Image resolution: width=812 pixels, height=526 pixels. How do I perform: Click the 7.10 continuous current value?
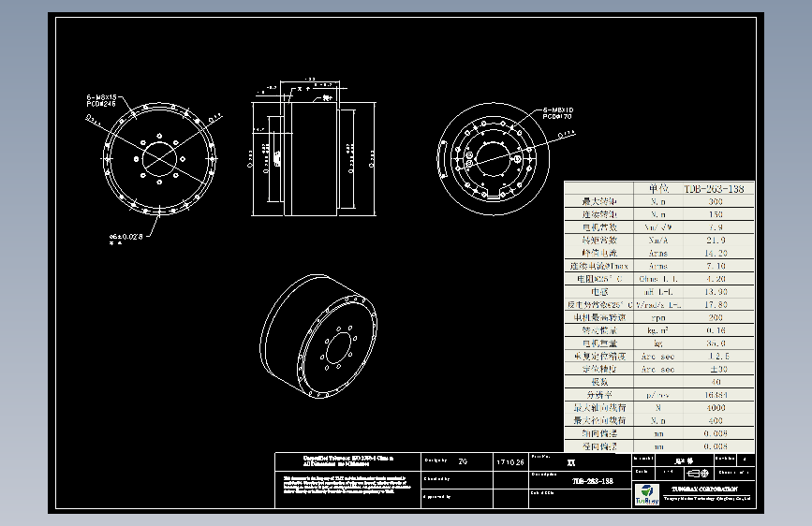coord(716,266)
